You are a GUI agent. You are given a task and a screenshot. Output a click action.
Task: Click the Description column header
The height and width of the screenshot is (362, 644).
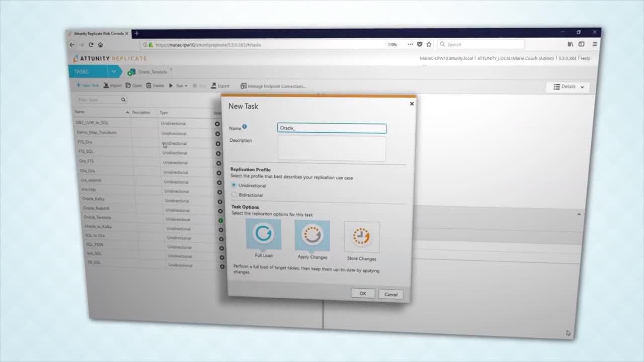(x=141, y=113)
